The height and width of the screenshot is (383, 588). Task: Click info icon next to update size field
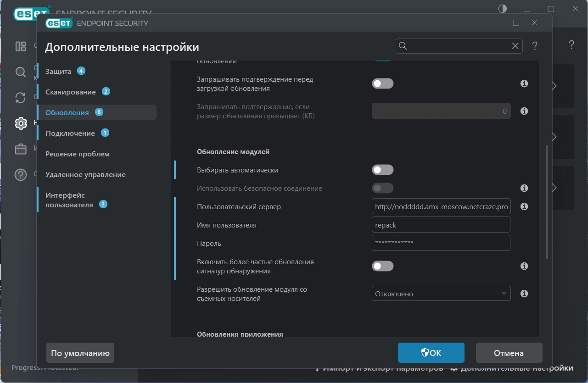[x=524, y=111]
